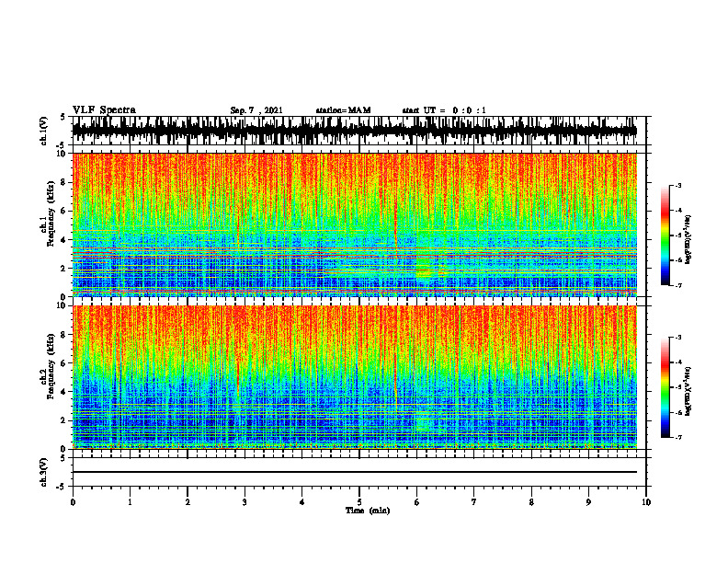The width and height of the screenshot is (728, 563).
Task: Click time axis tick label "7"
Action: tap(474, 502)
